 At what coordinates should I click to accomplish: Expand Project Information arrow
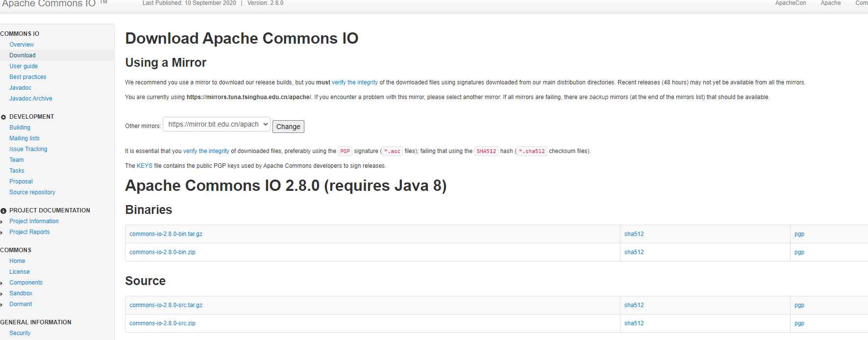coord(2,222)
